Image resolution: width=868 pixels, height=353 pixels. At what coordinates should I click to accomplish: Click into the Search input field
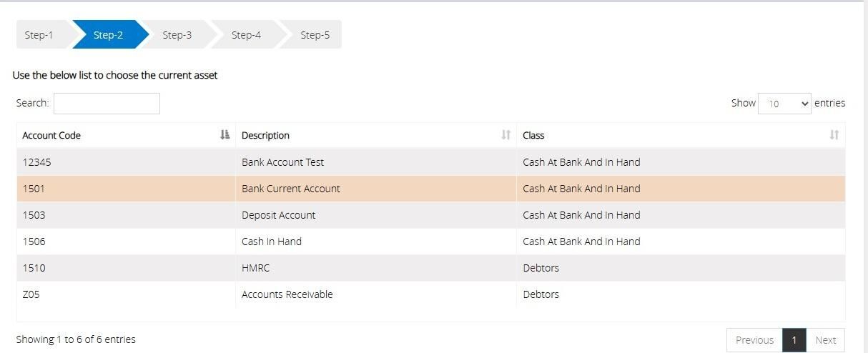tap(107, 104)
